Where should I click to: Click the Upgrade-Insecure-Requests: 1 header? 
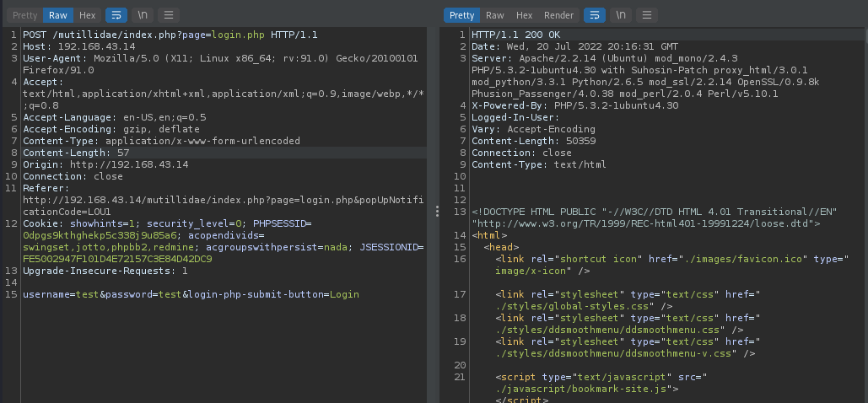[x=105, y=271]
